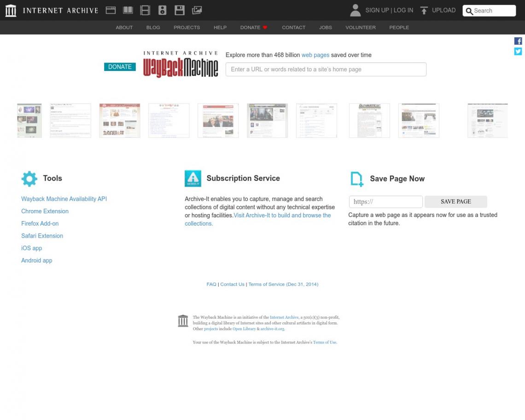Go to the Blog menu item
The width and height of the screenshot is (525, 420).
coord(153,28)
